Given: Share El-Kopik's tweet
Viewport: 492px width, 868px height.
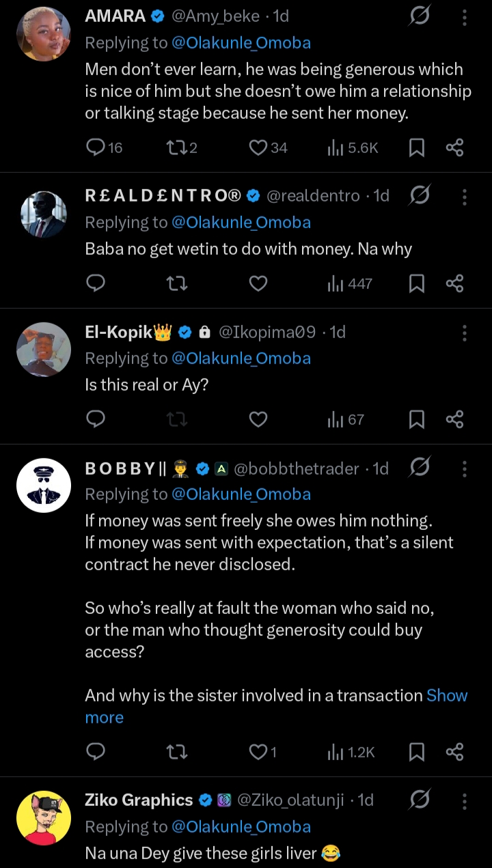Looking at the screenshot, I should [454, 419].
